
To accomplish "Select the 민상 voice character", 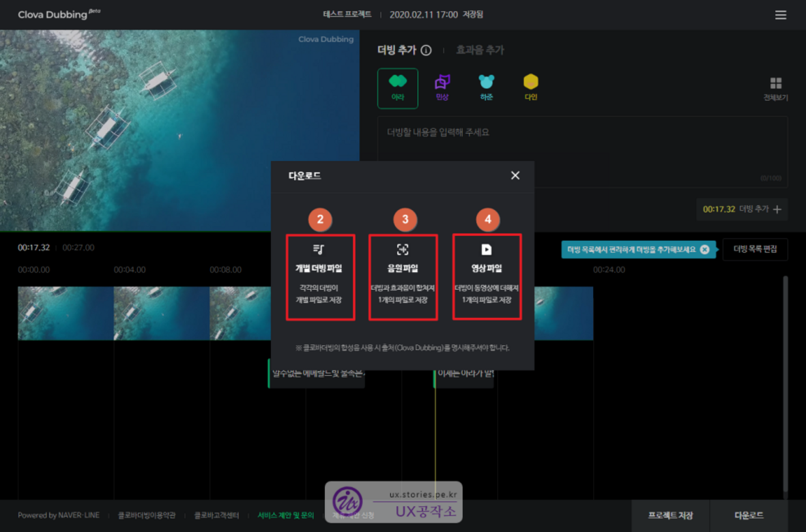I will tap(442, 88).
